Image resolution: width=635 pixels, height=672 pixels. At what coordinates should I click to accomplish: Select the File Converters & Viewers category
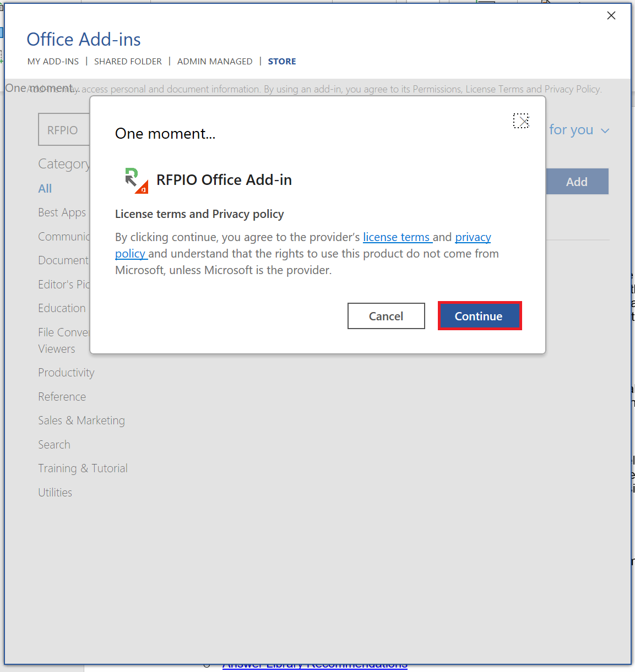pyautogui.click(x=64, y=341)
